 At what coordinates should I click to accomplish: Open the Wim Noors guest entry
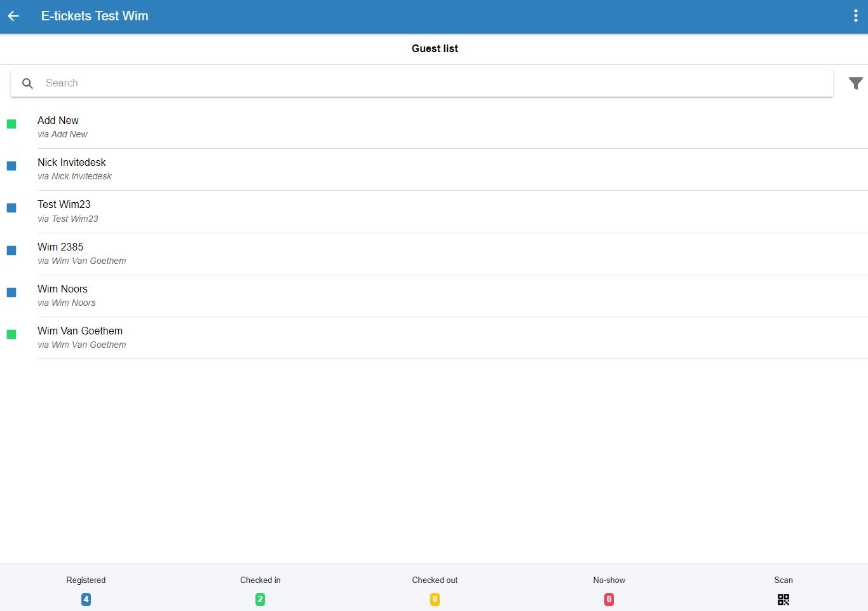tap(434, 296)
